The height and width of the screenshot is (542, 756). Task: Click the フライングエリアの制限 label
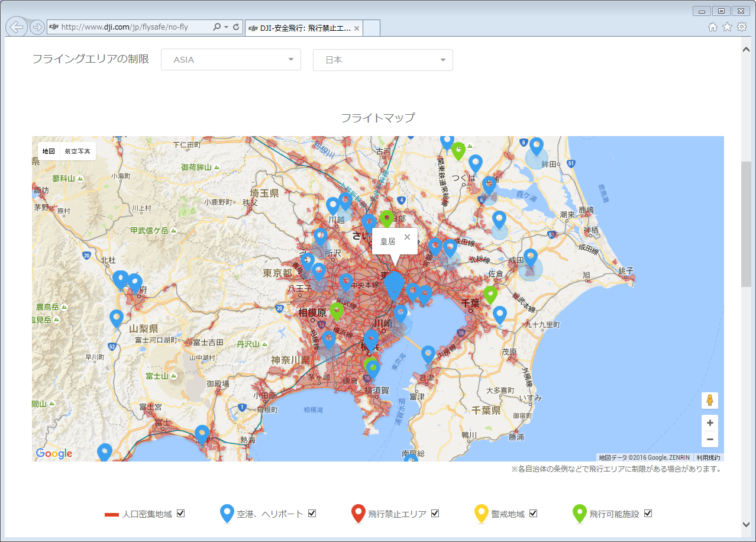click(x=91, y=59)
